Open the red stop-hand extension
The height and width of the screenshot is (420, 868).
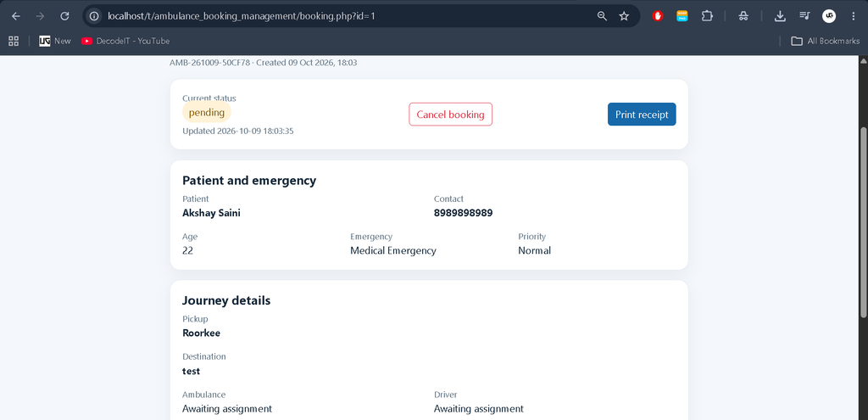pyautogui.click(x=658, y=16)
